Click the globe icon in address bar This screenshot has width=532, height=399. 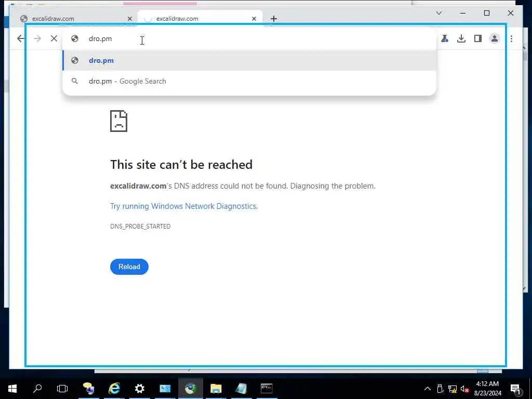pos(75,38)
